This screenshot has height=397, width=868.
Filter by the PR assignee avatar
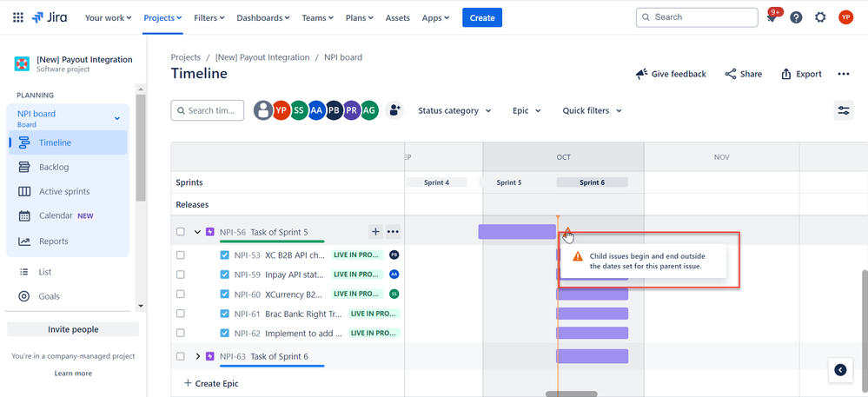point(352,110)
